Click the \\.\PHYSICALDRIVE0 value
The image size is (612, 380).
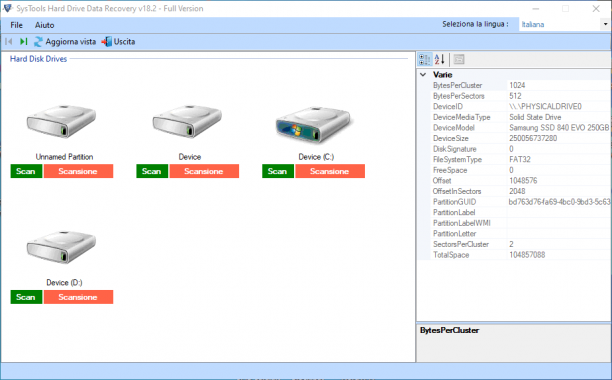point(545,106)
